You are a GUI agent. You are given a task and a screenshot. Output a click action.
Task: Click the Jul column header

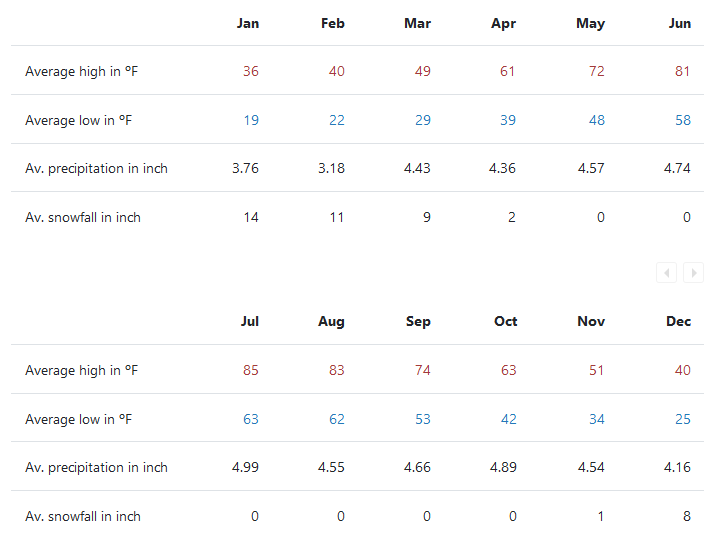pyautogui.click(x=249, y=321)
